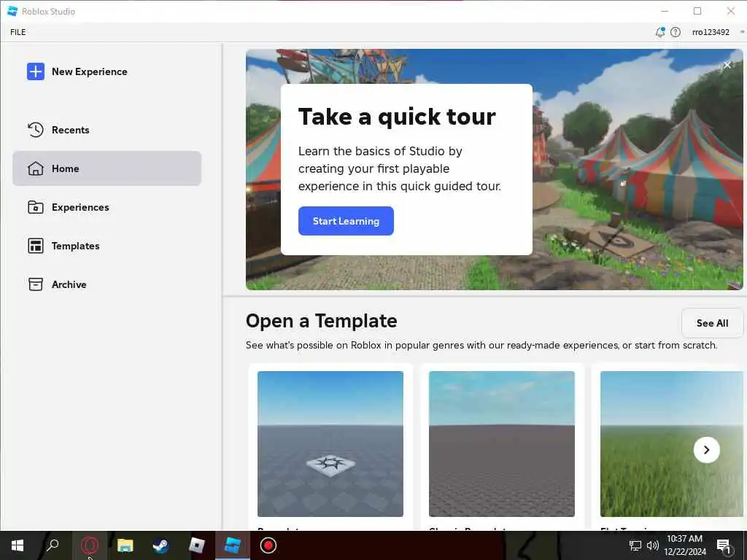Image resolution: width=747 pixels, height=560 pixels.
Task: Select the Home sidebar item
Action: pos(107,168)
